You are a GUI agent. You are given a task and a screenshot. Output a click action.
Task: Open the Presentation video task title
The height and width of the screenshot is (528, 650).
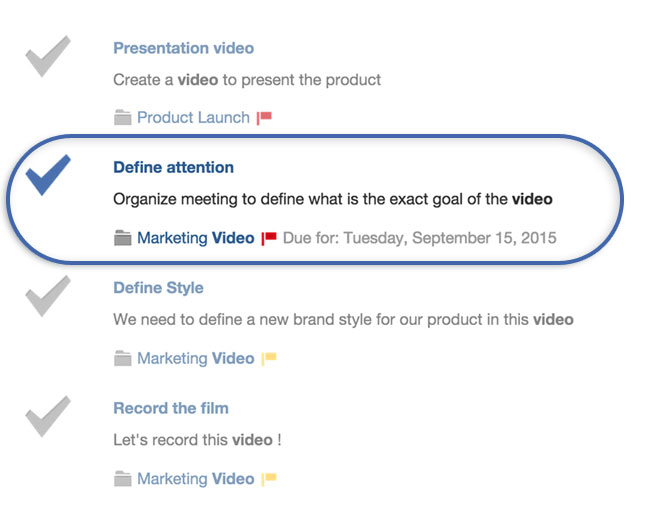pos(184,48)
